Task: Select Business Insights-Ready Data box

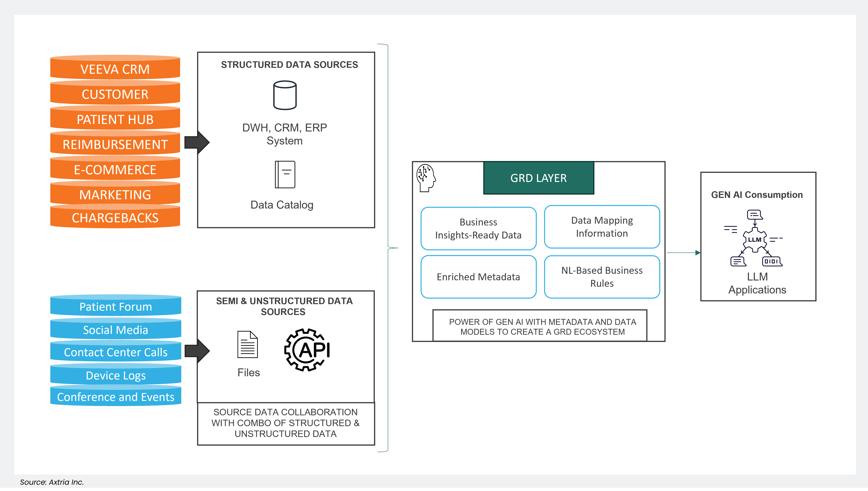Action: click(x=478, y=228)
